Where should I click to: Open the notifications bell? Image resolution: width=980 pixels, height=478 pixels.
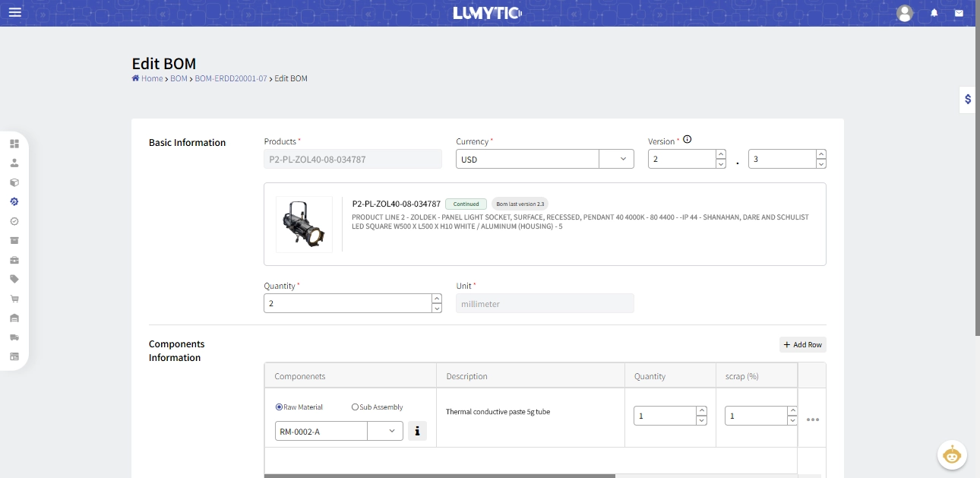(x=934, y=13)
